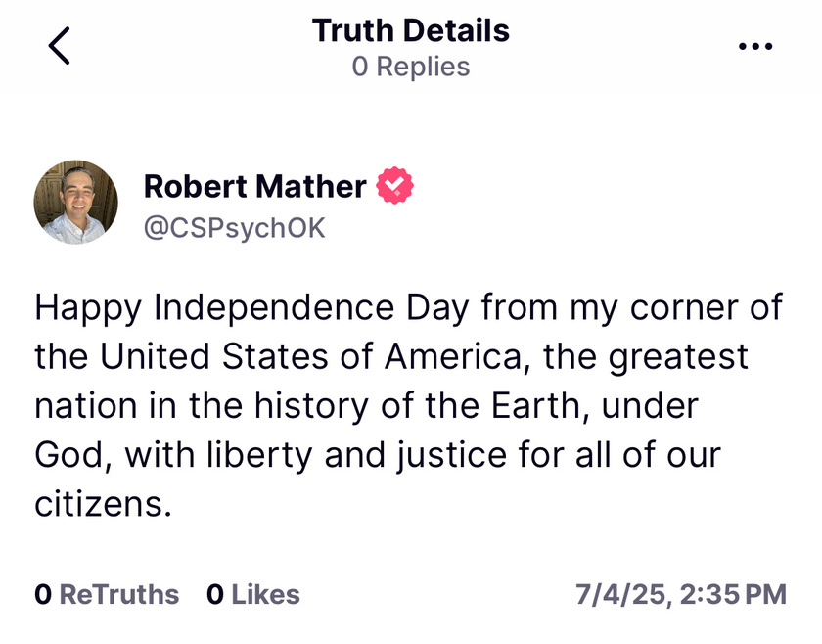Viewport: 822px width, 644px height.
Task: Tap the back arrow icon
Action: coord(59,46)
